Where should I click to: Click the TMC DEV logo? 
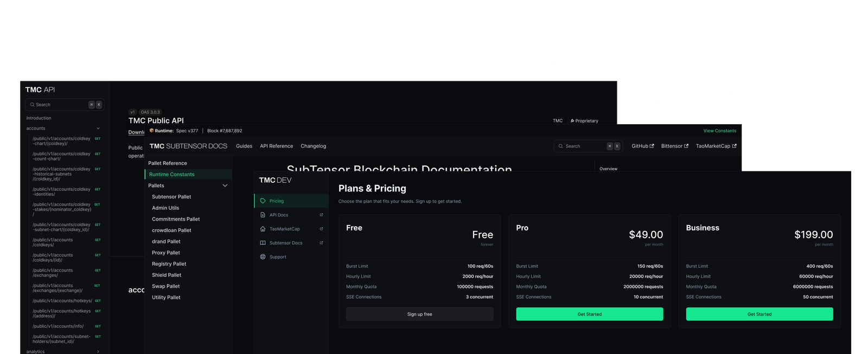click(x=275, y=180)
